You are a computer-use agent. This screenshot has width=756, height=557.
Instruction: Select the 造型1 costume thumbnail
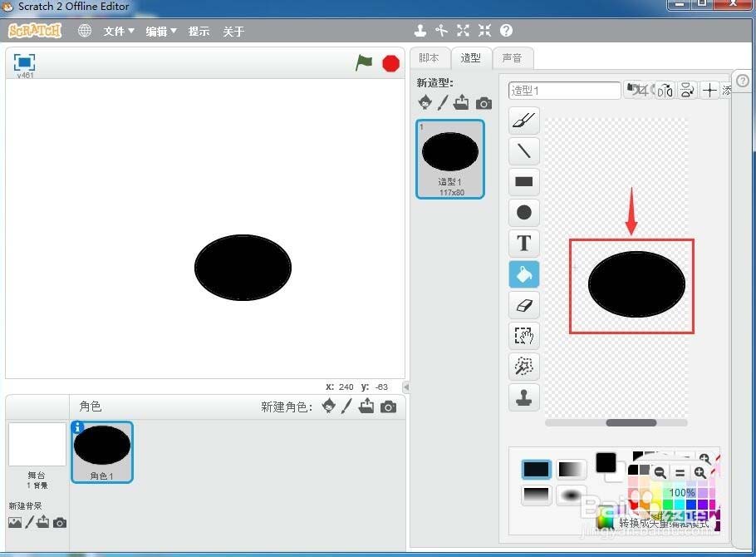[x=449, y=159]
